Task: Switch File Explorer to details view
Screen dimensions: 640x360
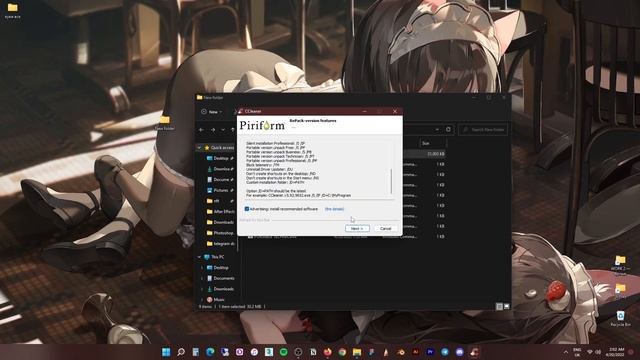Action: coord(499,306)
